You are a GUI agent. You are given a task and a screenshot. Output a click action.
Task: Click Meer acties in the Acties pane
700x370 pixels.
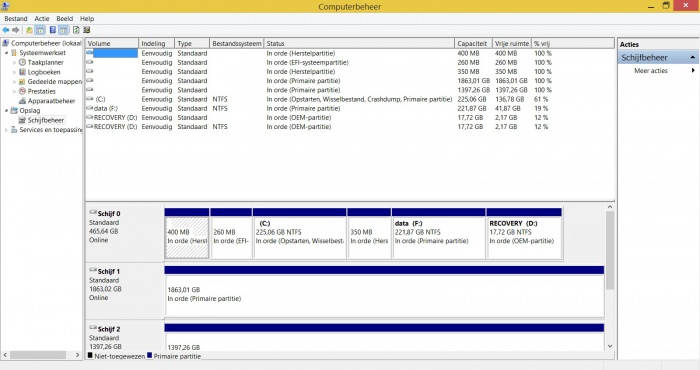pyautogui.click(x=651, y=71)
